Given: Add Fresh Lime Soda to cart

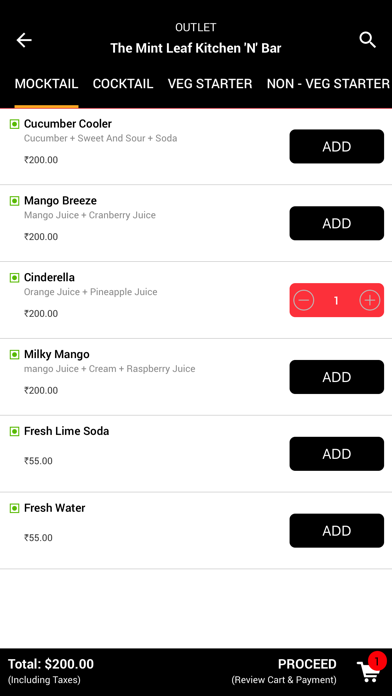Looking at the screenshot, I should 337,454.
